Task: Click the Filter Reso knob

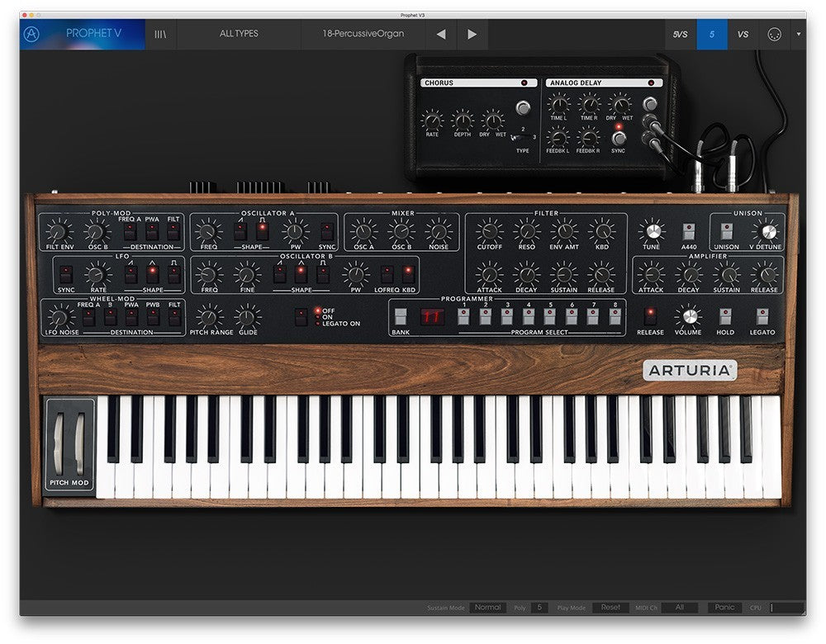Action: coord(527,231)
